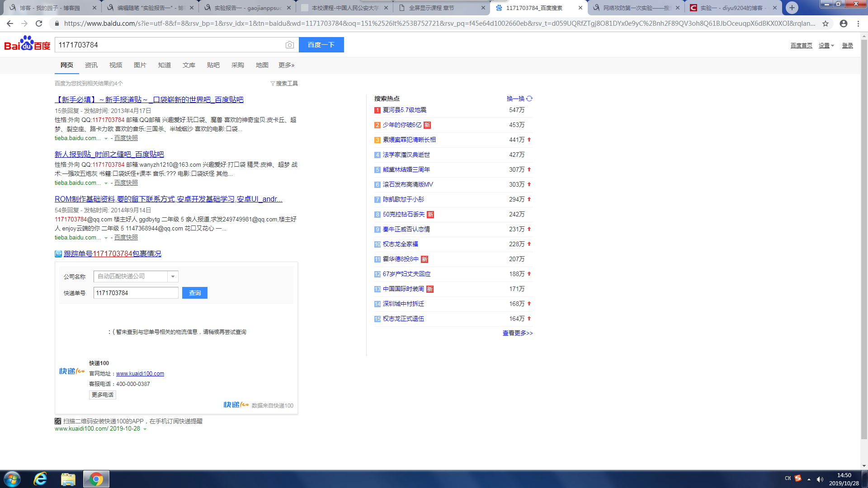Open Chrome profile account icon

844,23
